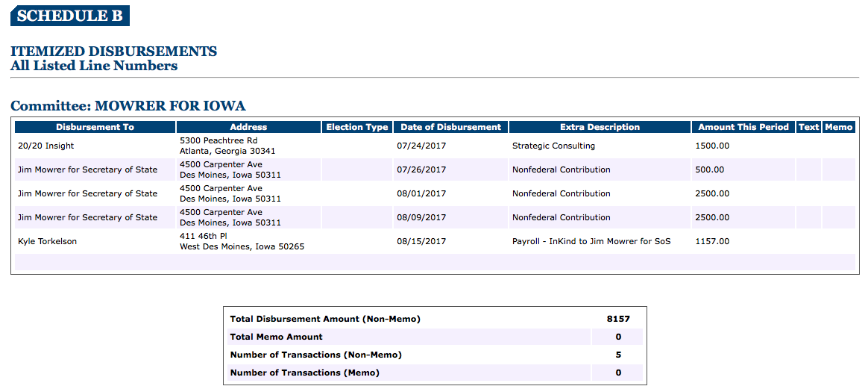Select the 20/20 Insight payee cell

(46, 146)
